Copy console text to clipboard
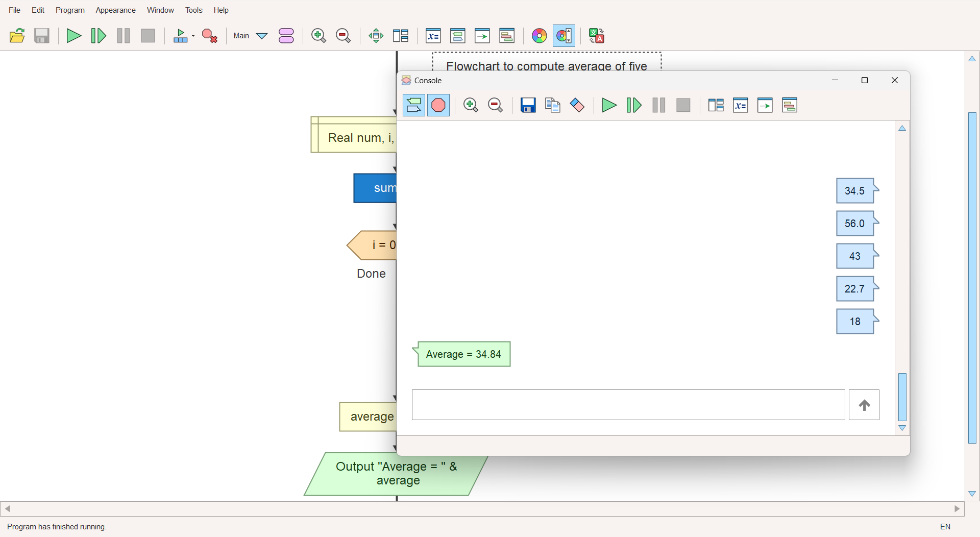The height and width of the screenshot is (537, 980). tap(553, 105)
